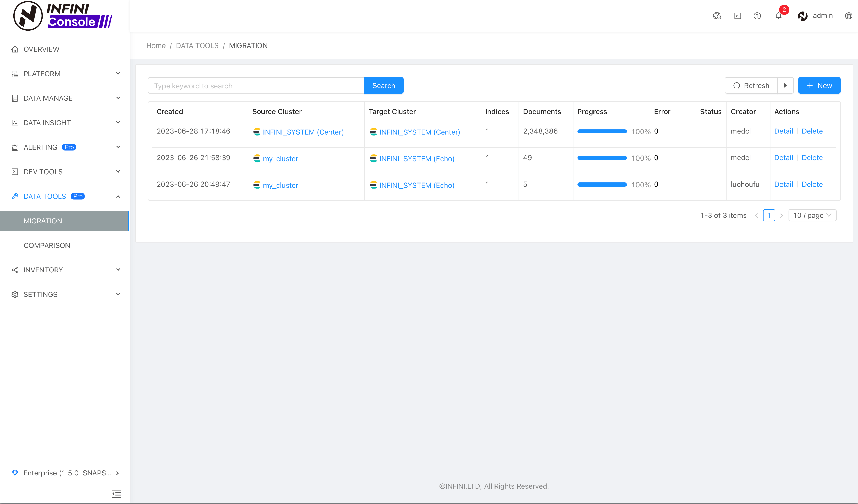Open notifications bell with 2 badge

pyautogui.click(x=779, y=15)
